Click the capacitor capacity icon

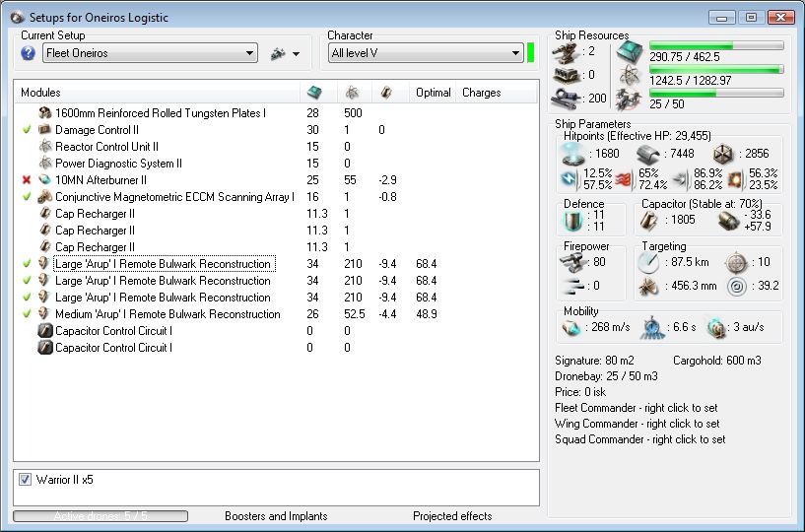click(x=649, y=221)
